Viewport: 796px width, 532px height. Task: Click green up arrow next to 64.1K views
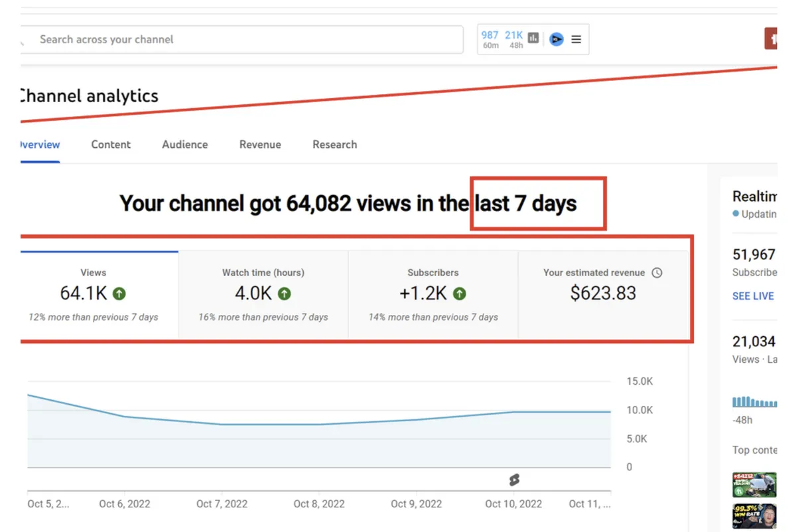pyautogui.click(x=119, y=293)
